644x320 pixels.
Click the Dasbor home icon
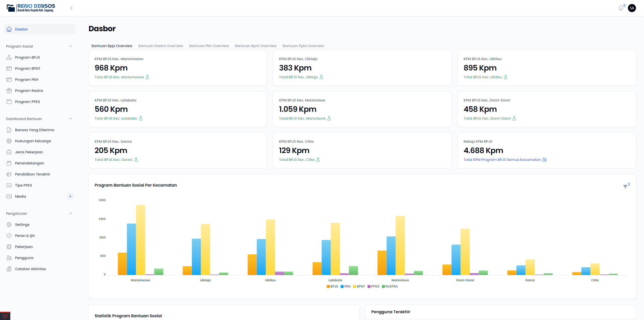[9, 29]
